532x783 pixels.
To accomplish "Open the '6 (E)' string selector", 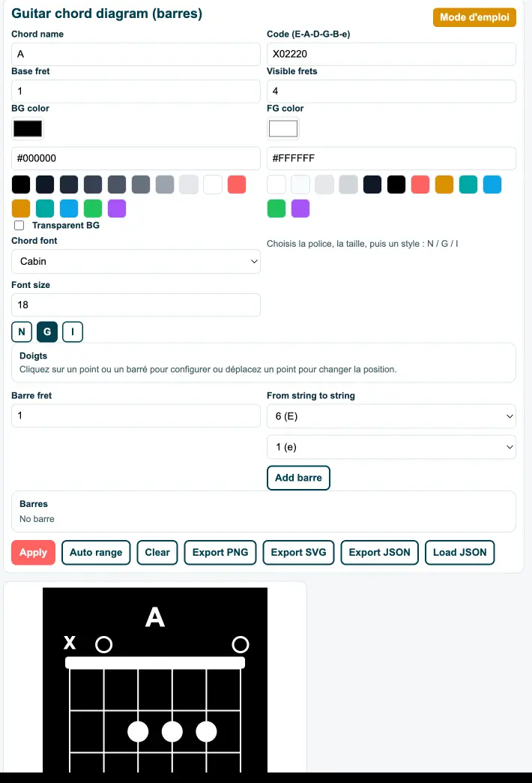I will [x=391, y=415].
